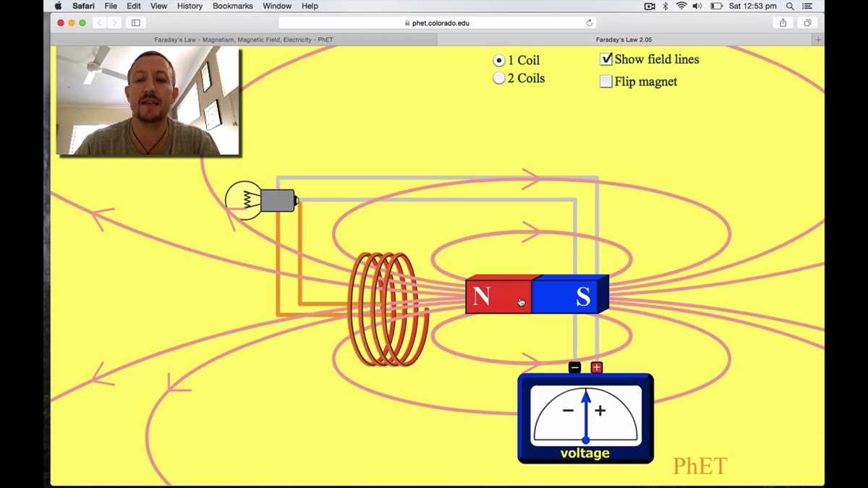Image resolution: width=868 pixels, height=488 pixels.
Task: Toggle the Safari sidebar button
Action: click(135, 23)
